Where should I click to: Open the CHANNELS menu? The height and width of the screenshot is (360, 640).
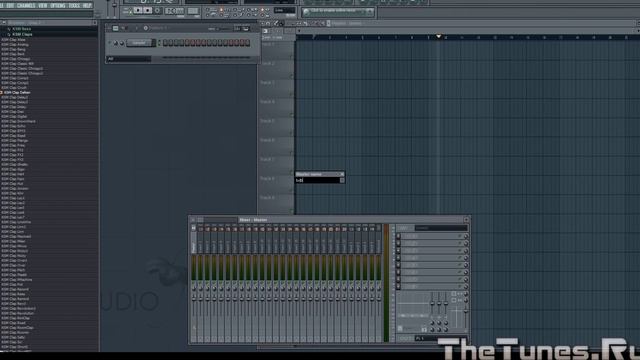[27, 6]
